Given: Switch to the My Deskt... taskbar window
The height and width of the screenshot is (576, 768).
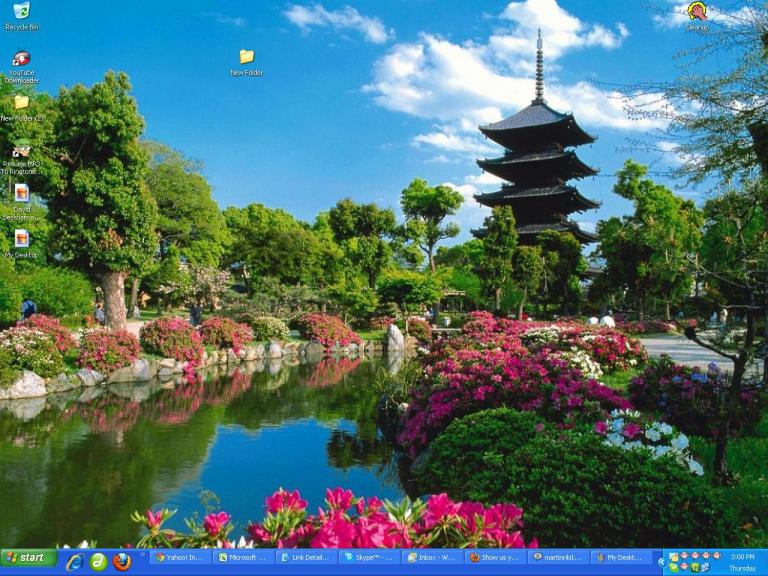Looking at the screenshot, I should [623, 557].
